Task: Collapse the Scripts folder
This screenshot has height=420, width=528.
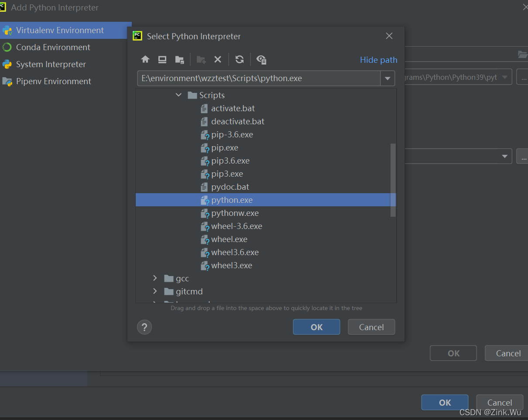Action: 178,95
